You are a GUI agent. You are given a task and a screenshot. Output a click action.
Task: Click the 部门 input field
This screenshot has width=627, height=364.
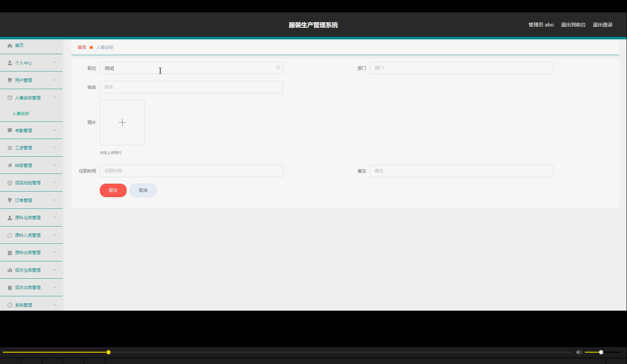(x=462, y=68)
